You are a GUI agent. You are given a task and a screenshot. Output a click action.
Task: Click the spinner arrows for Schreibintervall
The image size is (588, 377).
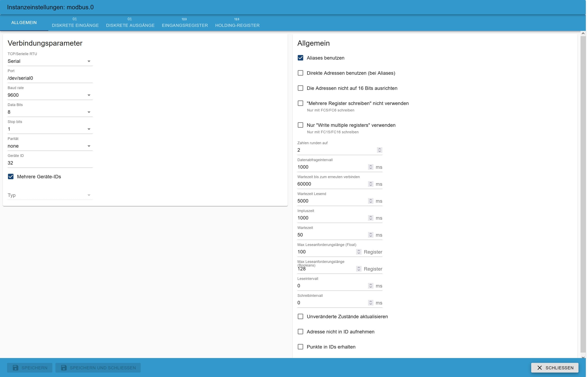point(371,303)
